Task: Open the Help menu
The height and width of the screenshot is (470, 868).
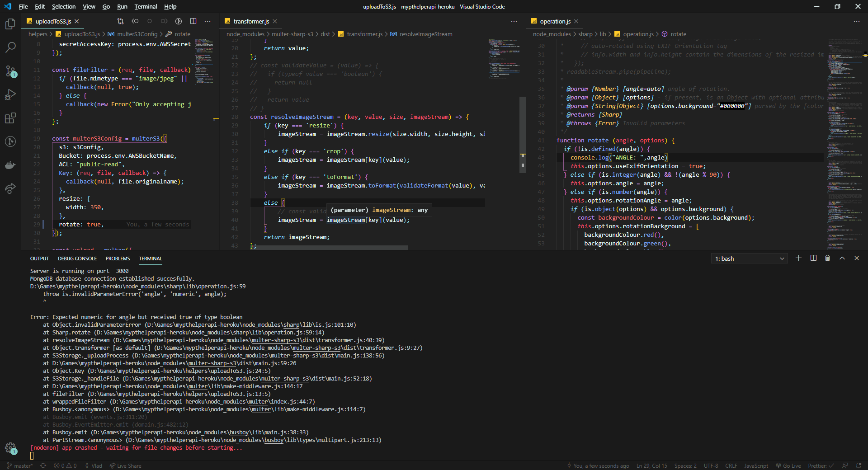Action: pyautogui.click(x=170, y=6)
